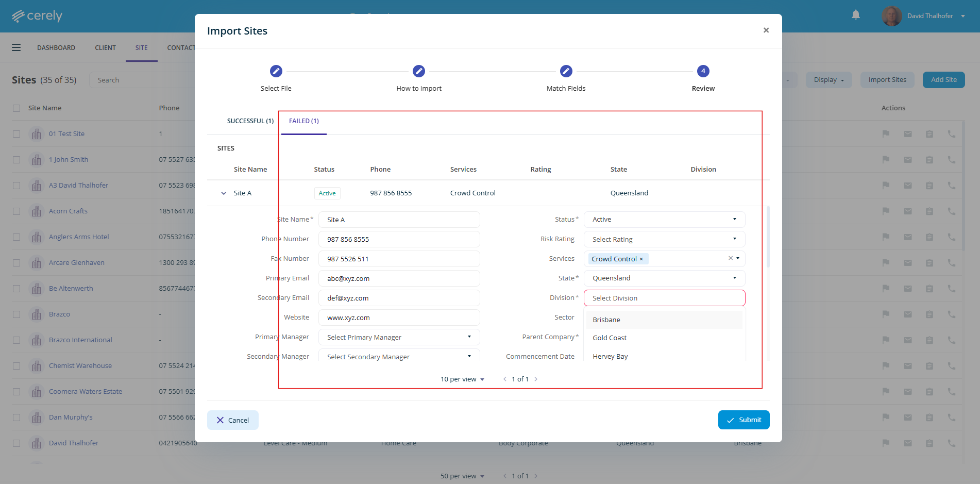The width and height of the screenshot is (980, 484).
Task: Open the DASHBOARD navigation tab
Action: coord(56,48)
